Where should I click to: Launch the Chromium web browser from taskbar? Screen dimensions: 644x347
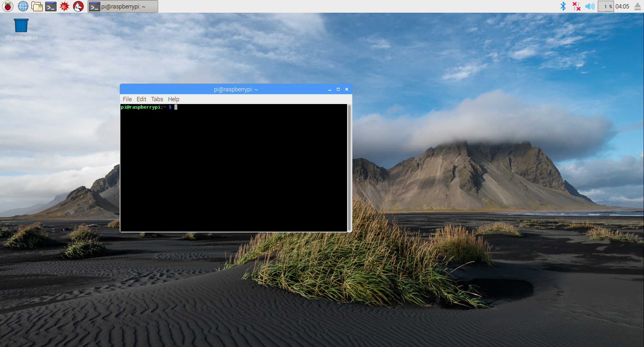click(23, 6)
